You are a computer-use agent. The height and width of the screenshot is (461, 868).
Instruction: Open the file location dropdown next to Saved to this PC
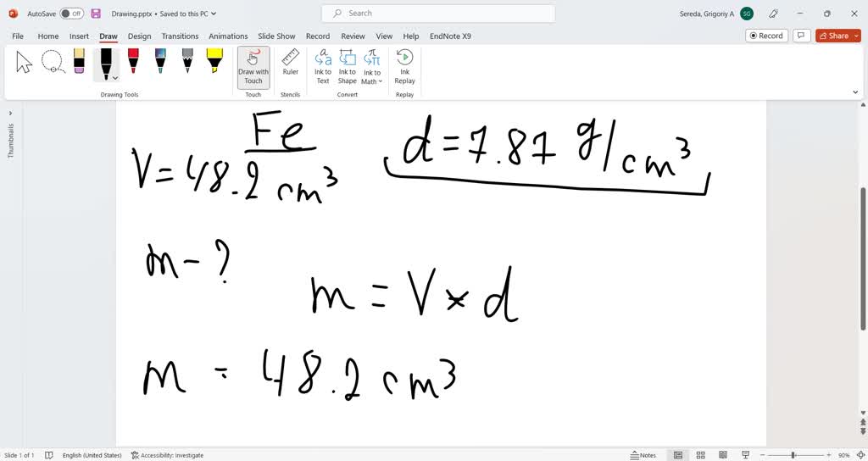pyautogui.click(x=214, y=14)
